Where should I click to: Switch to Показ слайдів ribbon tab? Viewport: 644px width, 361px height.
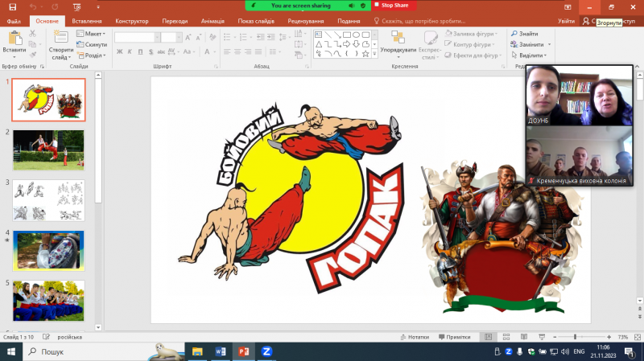coord(256,21)
